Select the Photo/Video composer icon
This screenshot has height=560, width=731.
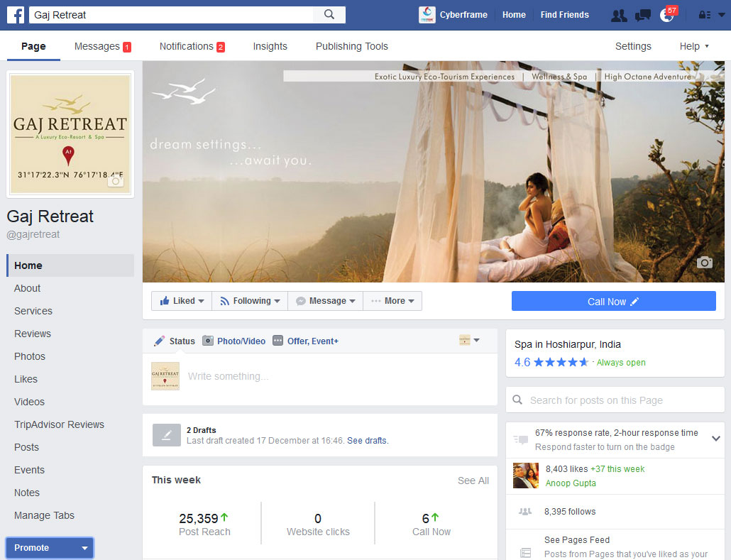pyautogui.click(x=206, y=341)
